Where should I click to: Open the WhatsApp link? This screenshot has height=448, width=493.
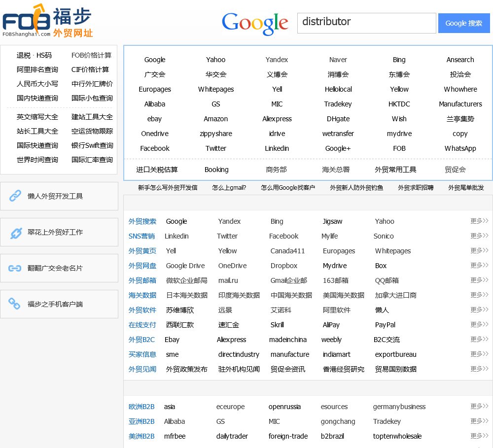(460, 148)
